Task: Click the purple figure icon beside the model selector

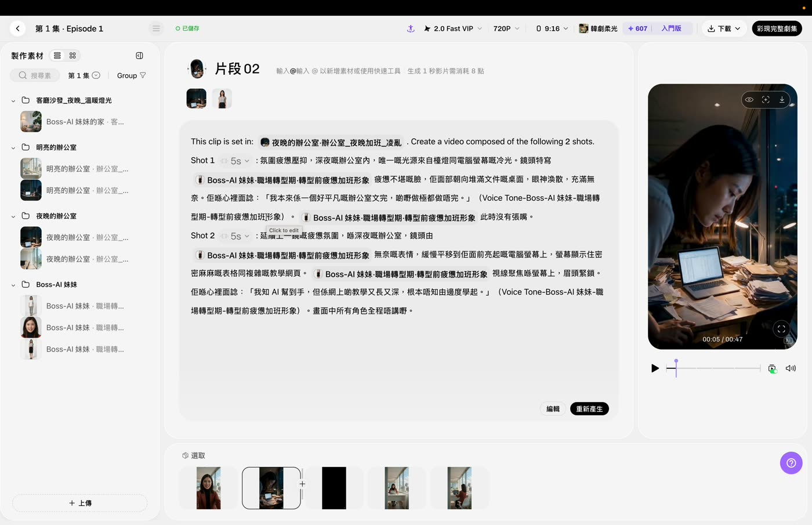Action: (411, 28)
